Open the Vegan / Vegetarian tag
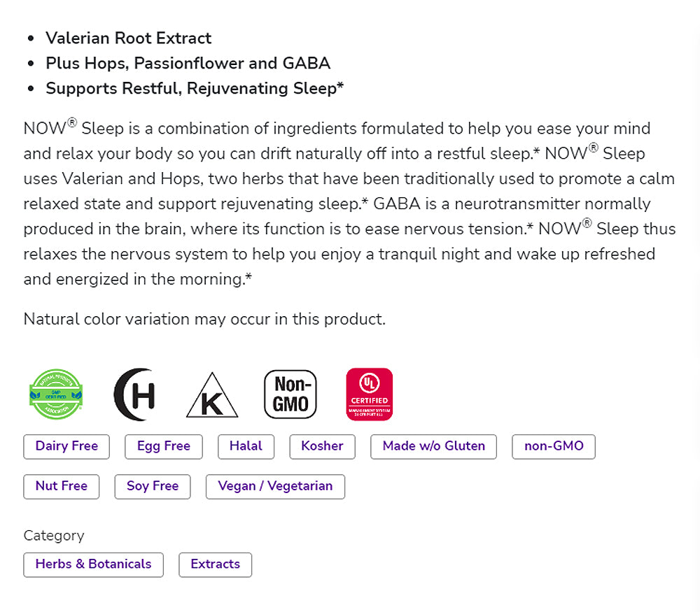Image resolution: width=700 pixels, height=612 pixels. point(275,486)
